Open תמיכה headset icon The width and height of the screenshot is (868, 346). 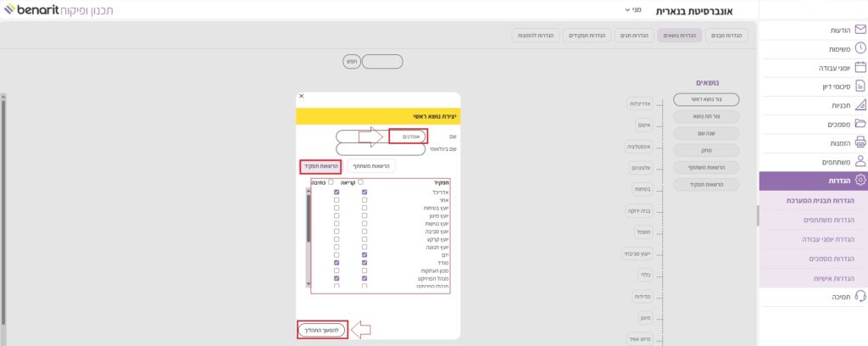(860, 297)
